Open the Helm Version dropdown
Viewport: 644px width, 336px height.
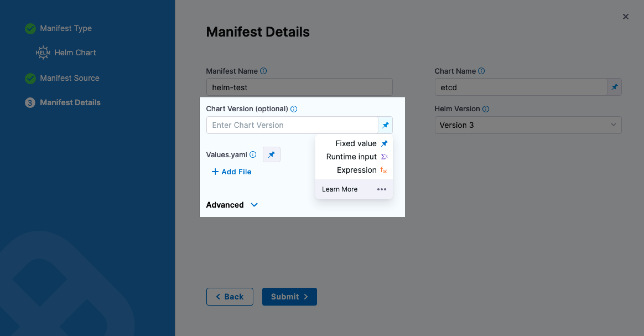528,125
